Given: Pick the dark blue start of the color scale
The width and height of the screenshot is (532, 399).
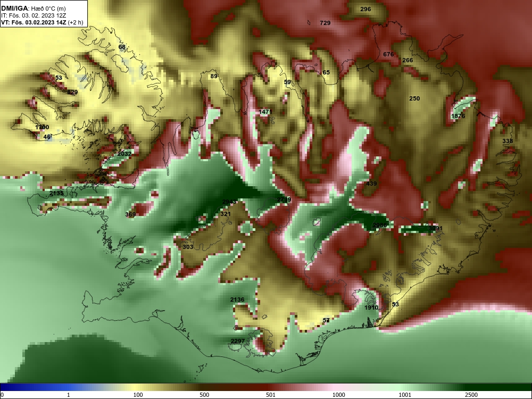Looking at the screenshot, I should (x=17, y=387).
